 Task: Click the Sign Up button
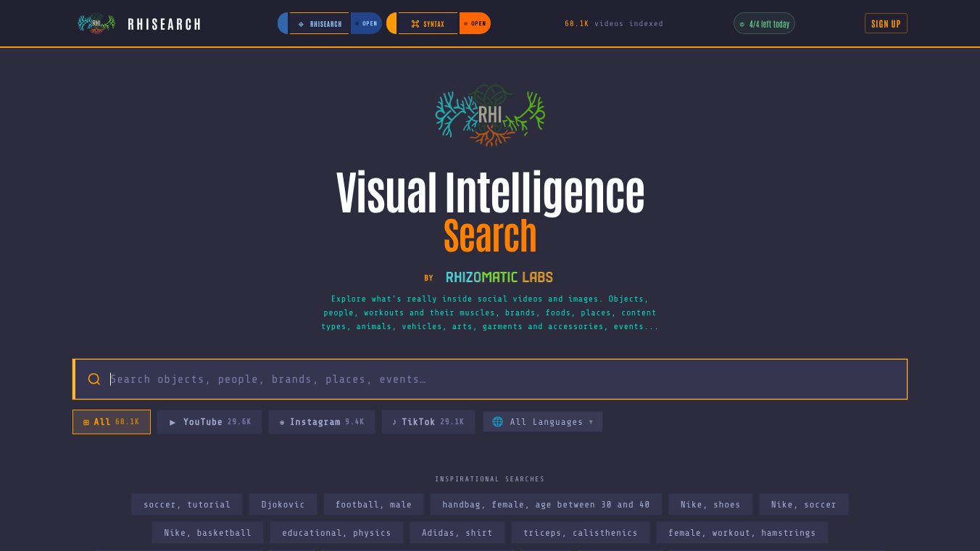(x=886, y=24)
